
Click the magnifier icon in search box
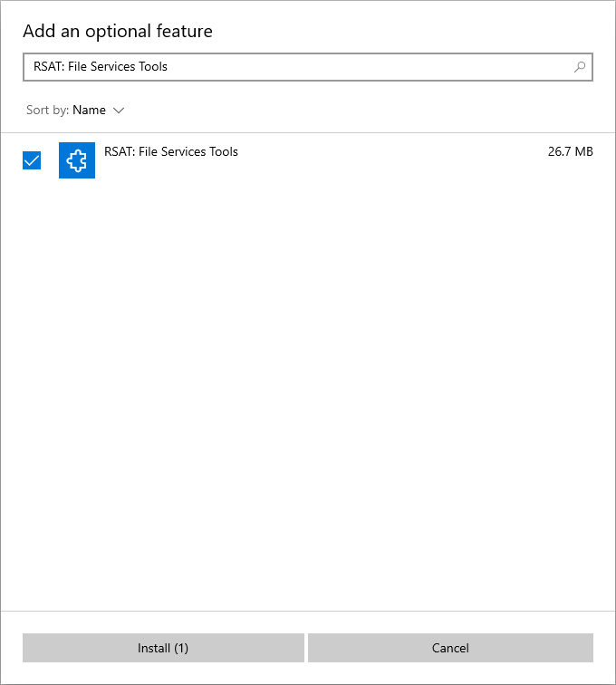580,67
